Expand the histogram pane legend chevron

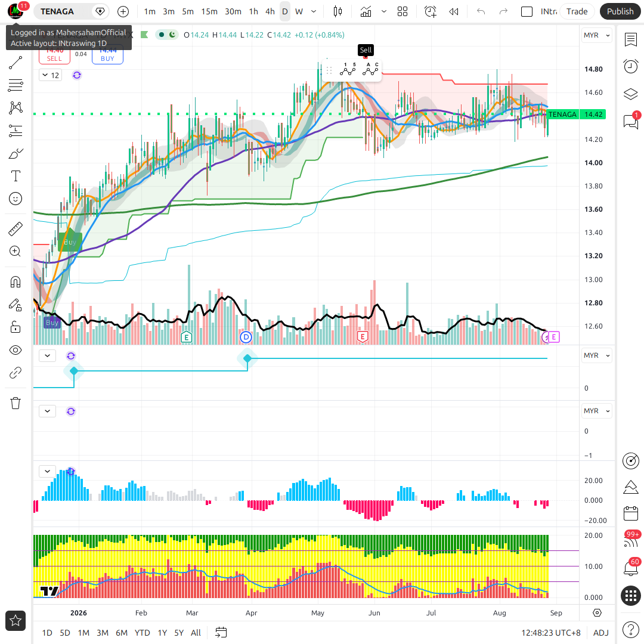47,471
